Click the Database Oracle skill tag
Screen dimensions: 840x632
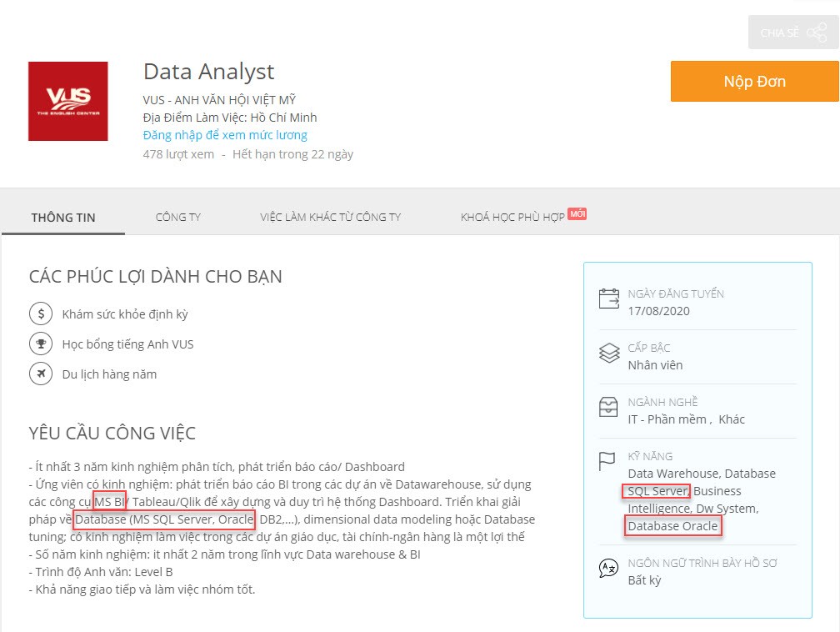pyautogui.click(x=672, y=526)
